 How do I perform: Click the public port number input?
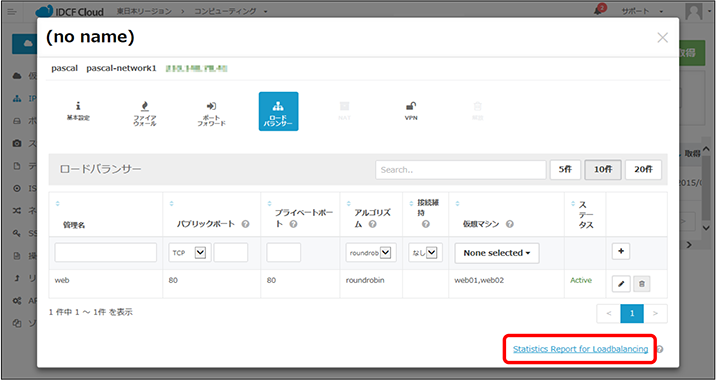click(x=231, y=253)
